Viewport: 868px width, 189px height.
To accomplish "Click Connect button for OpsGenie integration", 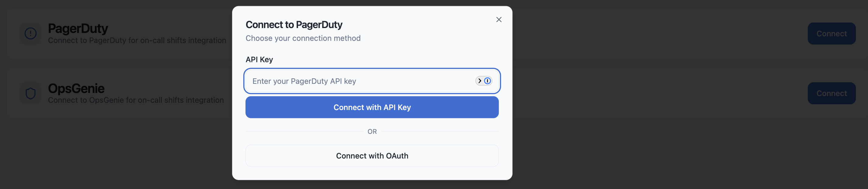I will (831, 93).
